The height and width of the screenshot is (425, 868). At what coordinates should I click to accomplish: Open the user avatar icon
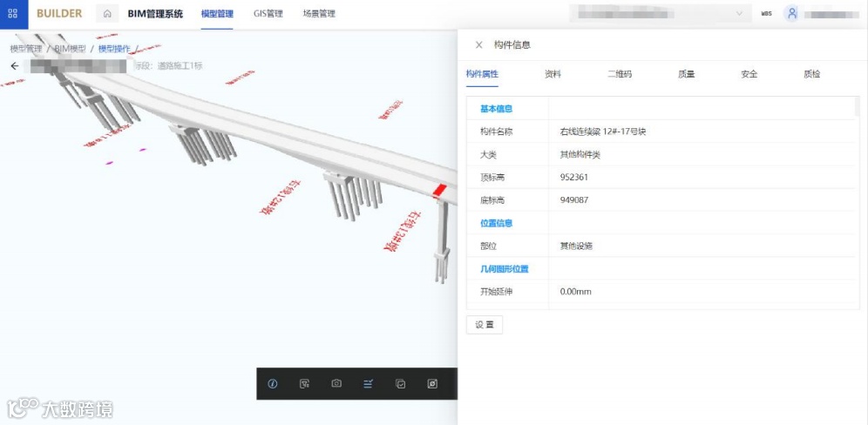tap(791, 14)
